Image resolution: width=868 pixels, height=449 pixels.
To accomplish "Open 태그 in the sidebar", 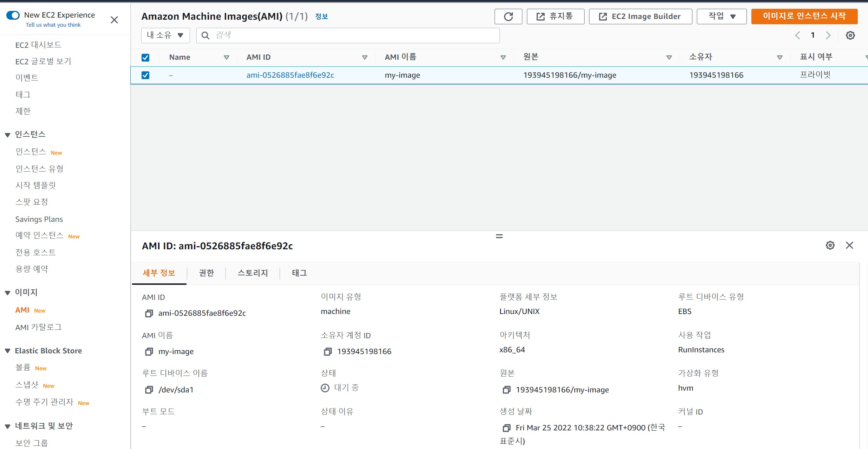I will 23,95.
